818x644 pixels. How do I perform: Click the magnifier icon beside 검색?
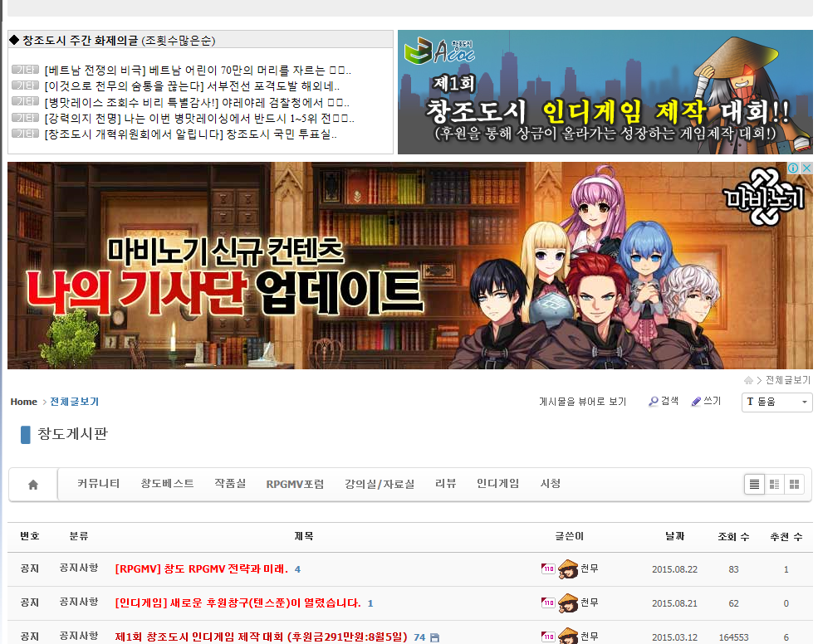tap(653, 402)
